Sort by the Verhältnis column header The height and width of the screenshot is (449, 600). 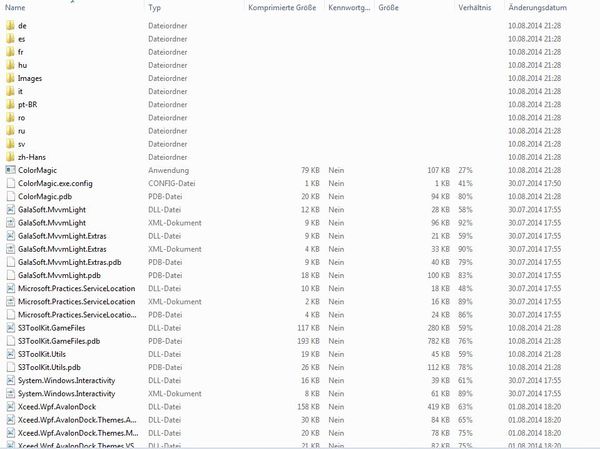[x=474, y=7]
